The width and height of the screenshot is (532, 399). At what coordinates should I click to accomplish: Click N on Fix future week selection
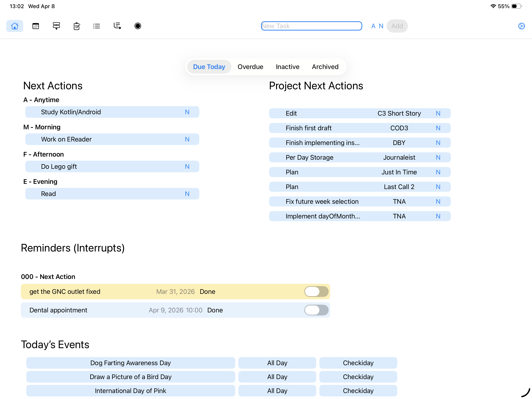tap(438, 202)
